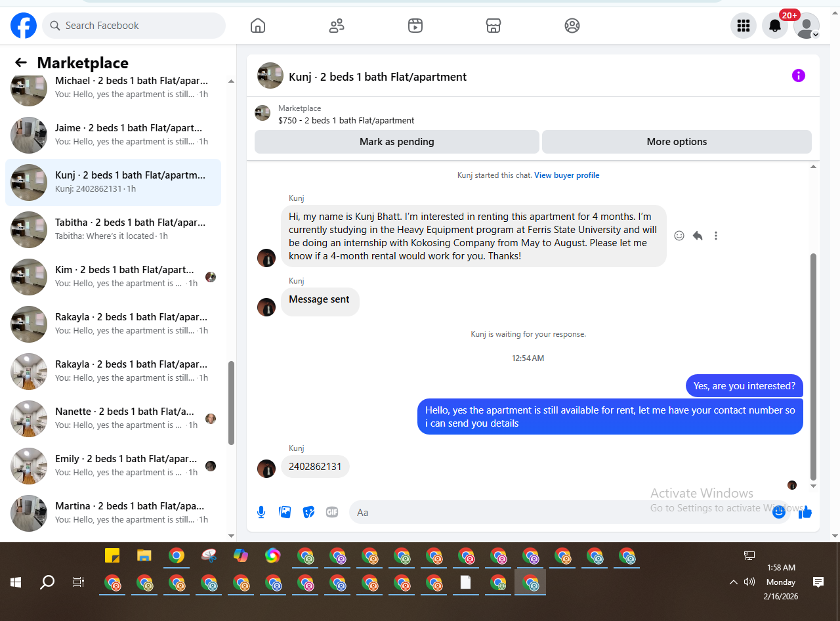Click Kunj's chat header title
The width and height of the screenshot is (840, 621).
377,77
